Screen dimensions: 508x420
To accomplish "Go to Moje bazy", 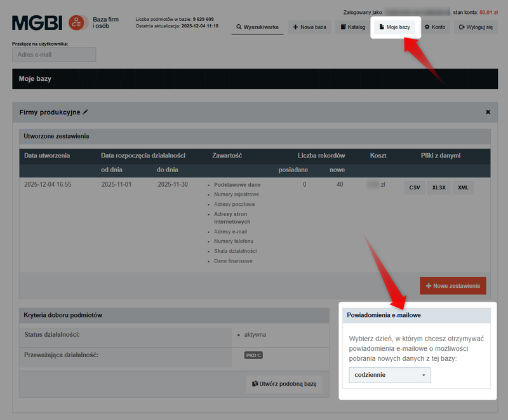I will (394, 27).
